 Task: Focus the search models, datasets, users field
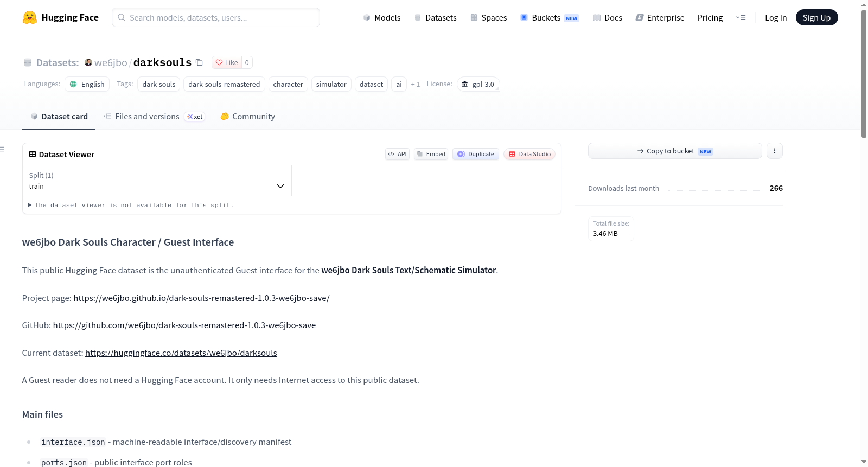(x=216, y=17)
